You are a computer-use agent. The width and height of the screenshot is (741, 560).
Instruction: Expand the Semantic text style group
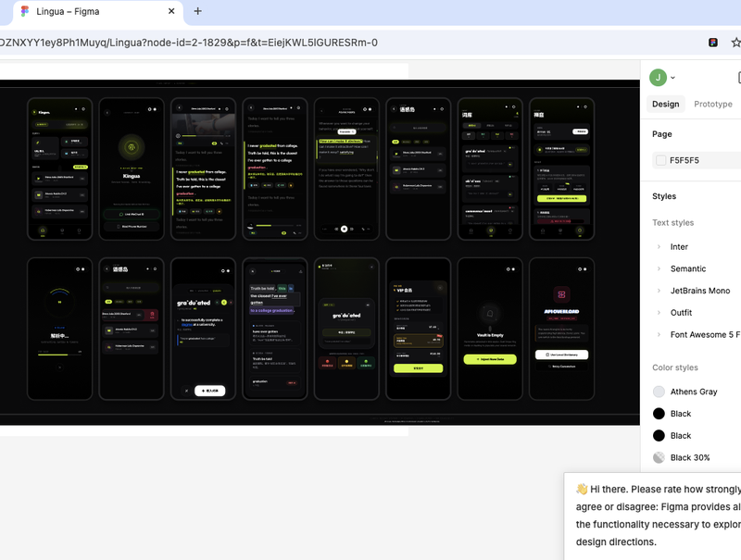(659, 268)
